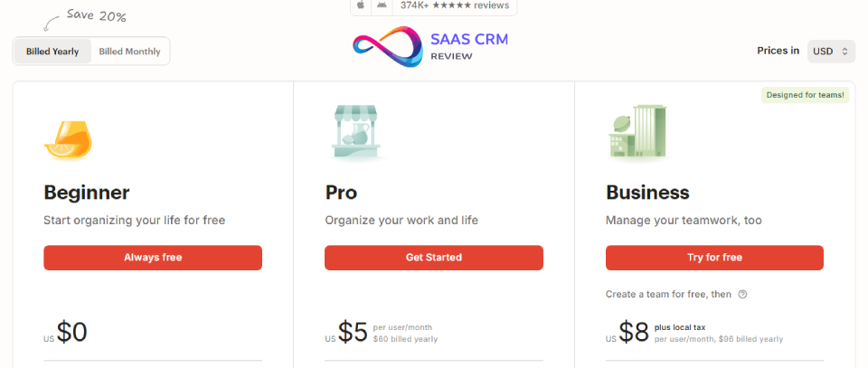868x368 pixels.
Task: Click the 'Designed for teams!' badge
Action: click(x=805, y=95)
